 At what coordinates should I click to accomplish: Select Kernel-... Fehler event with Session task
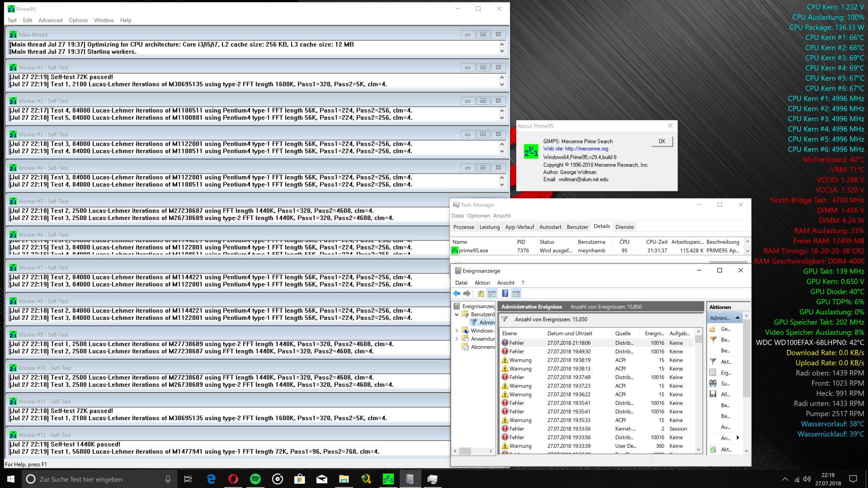[597, 429]
